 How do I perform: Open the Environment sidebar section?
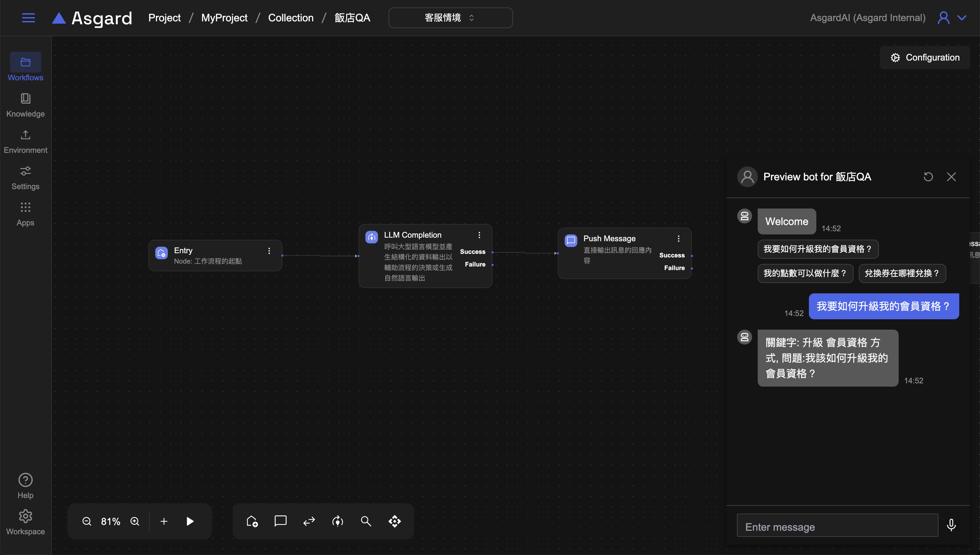pos(26,141)
